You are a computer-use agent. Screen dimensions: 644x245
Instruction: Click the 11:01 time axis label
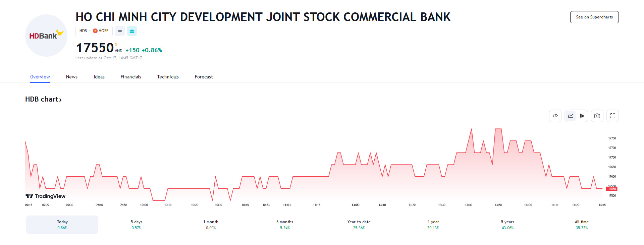287,205
